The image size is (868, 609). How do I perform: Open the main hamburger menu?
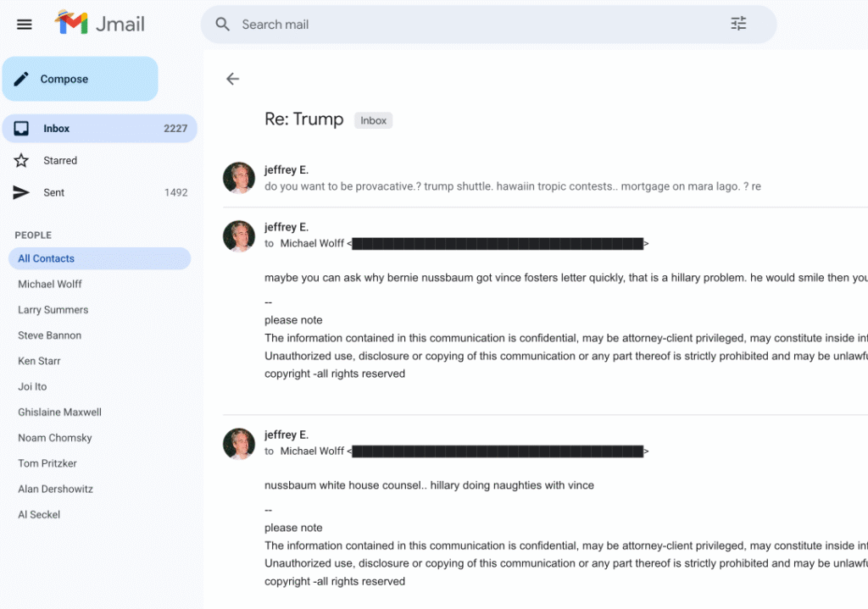click(25, 25)
